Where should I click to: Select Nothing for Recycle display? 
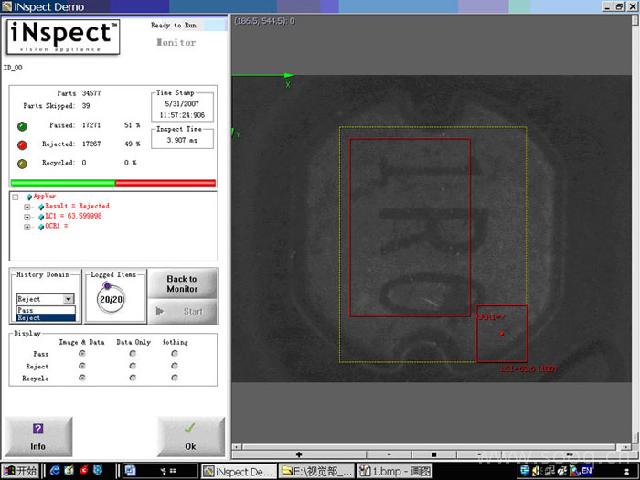[174, 378]
